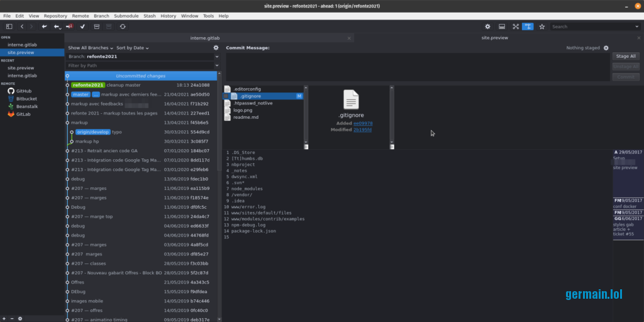
Task: Open the GitHub remote account
Action: coord(23,91)
